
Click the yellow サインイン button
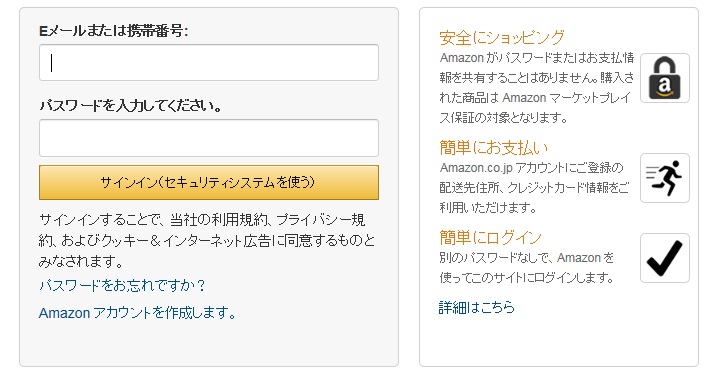pyautogui.click(x=209, y=183)
